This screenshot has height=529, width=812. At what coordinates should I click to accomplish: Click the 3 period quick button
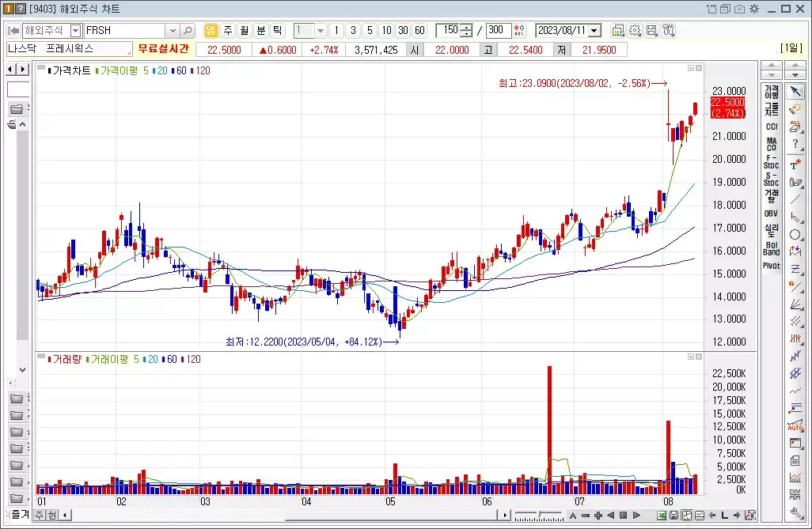(353, 31)
